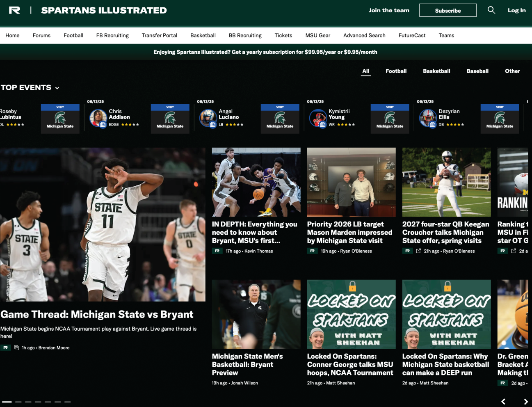Viewport: 532px width, 407px height.
Task: Open MSU Gear menu item
Action: click(317, 35)
